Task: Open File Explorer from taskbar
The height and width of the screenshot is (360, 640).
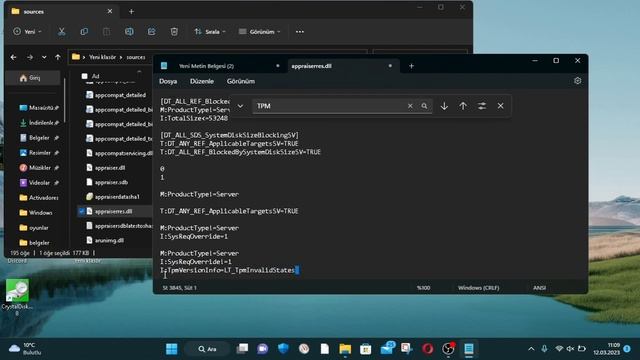Action: coord(345,349)
